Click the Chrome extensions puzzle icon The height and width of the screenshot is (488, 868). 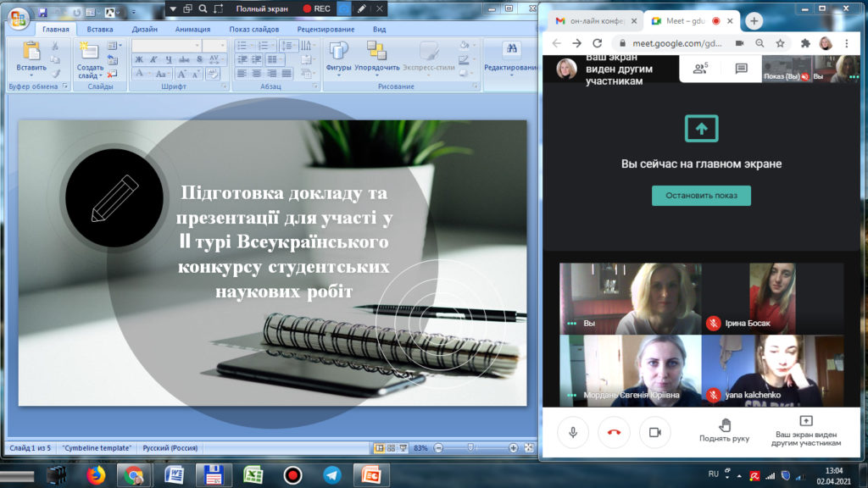point(805,42)
